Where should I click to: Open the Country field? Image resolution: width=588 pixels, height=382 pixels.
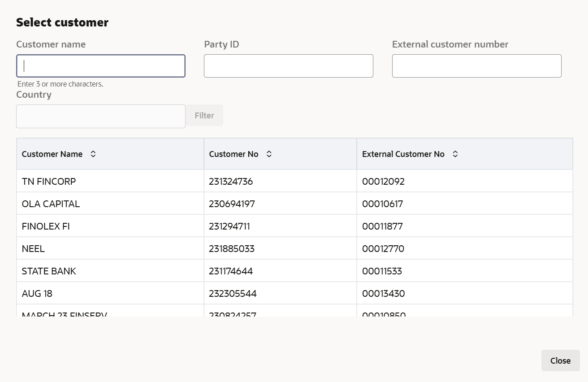(x=101, y=116)
